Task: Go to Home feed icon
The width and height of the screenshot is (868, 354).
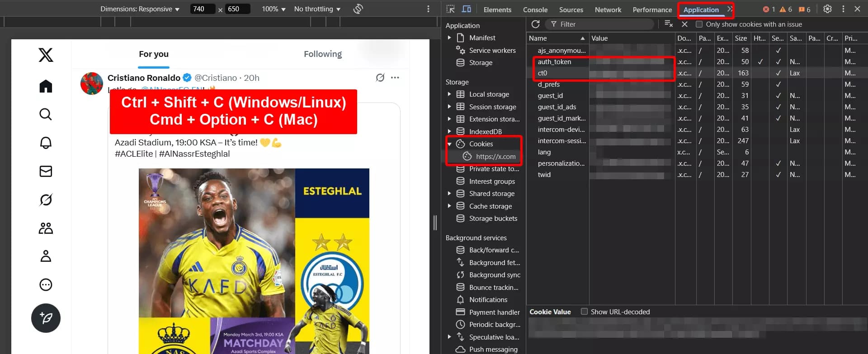Action: [46, 86]
